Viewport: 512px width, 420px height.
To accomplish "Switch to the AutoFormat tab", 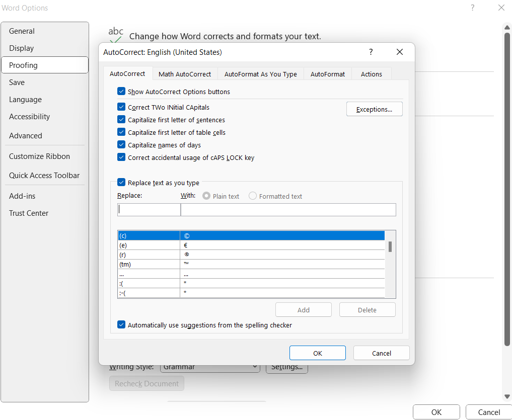I will pyautogui.click(x=328, y=74).
